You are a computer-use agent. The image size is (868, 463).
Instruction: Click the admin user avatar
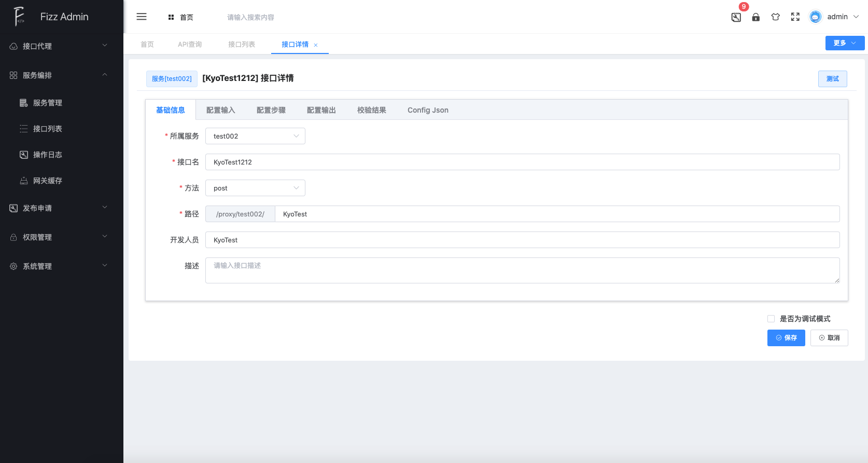(x=816, y=17)
